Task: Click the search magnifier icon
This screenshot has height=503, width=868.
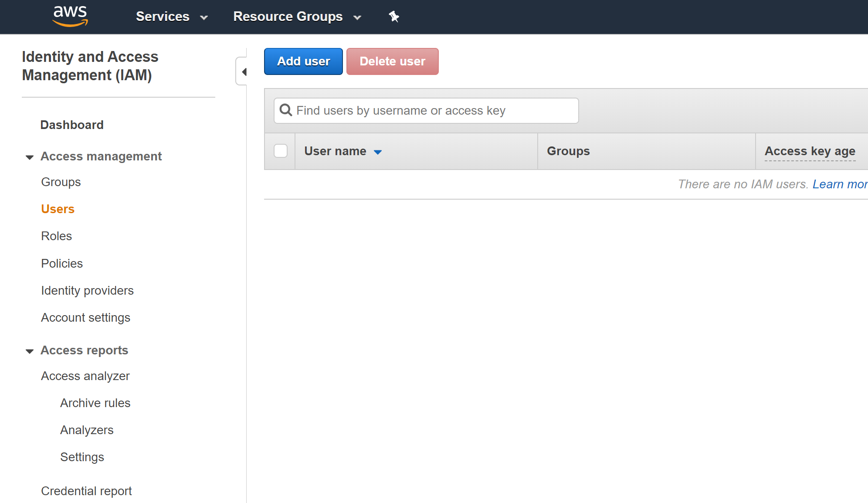Action: 286,110
